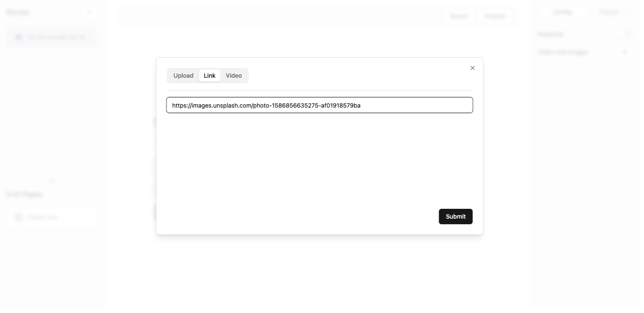
Task: Close the media dialog with the X
Action: [x=472, y=68]
